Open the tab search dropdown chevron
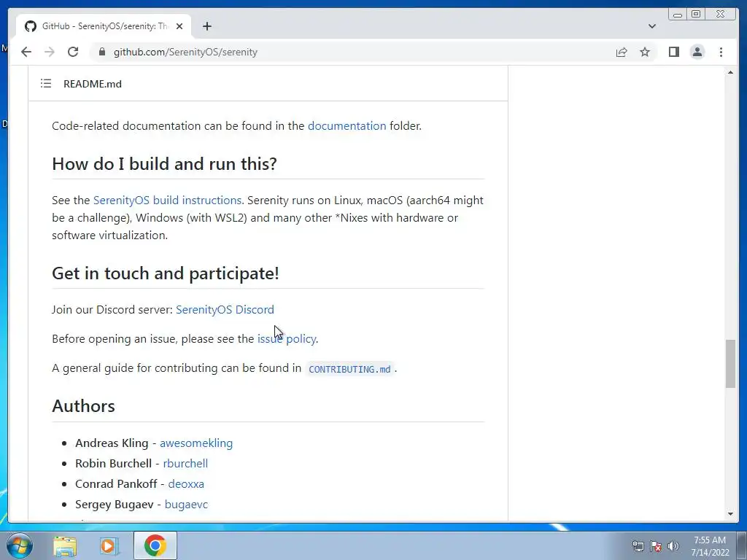 652,26
